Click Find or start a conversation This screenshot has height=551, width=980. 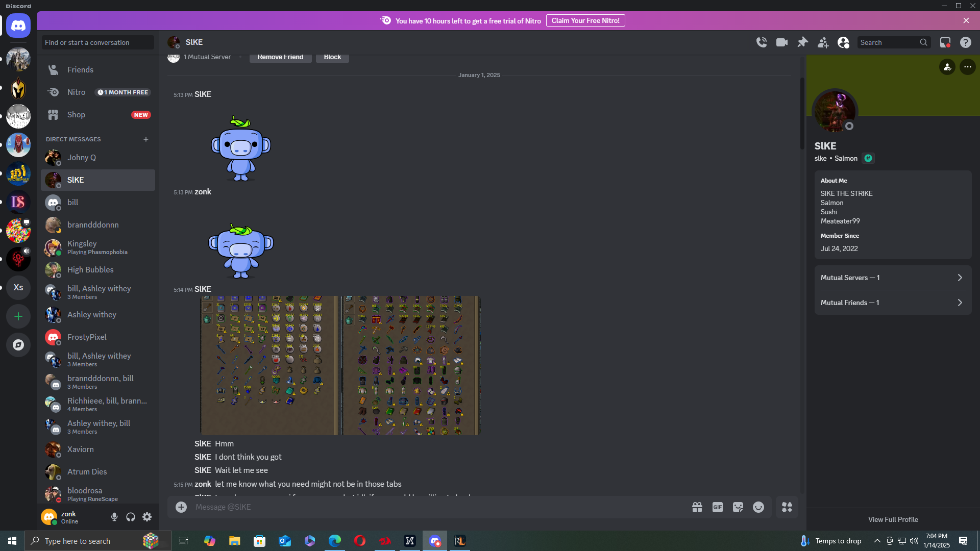point(97,42)
